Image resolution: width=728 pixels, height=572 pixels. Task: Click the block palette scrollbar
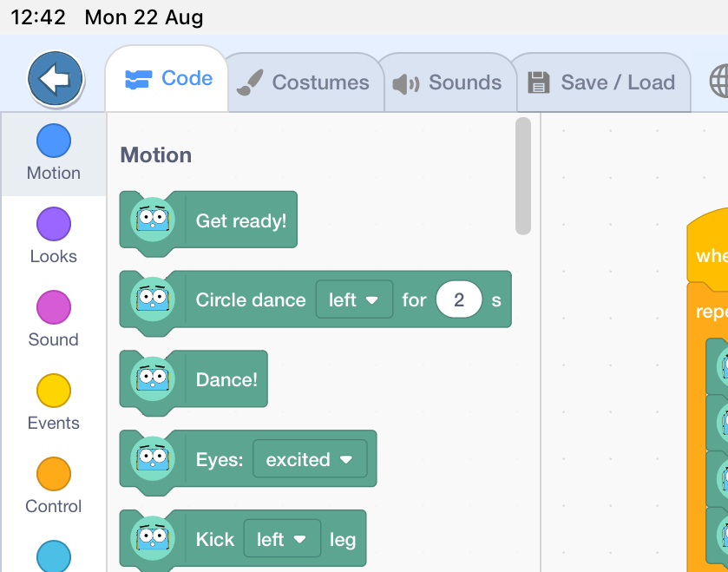pos(522,176)
